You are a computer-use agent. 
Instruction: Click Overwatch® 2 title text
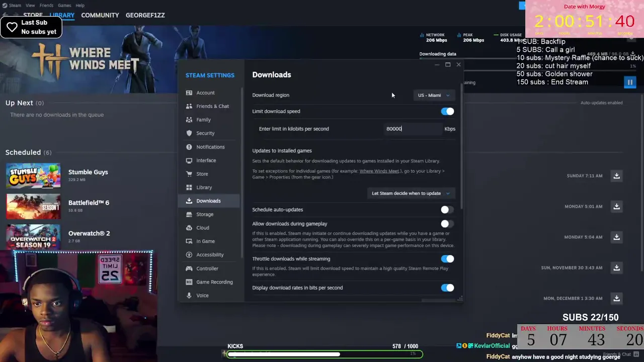tap(89, 233)
